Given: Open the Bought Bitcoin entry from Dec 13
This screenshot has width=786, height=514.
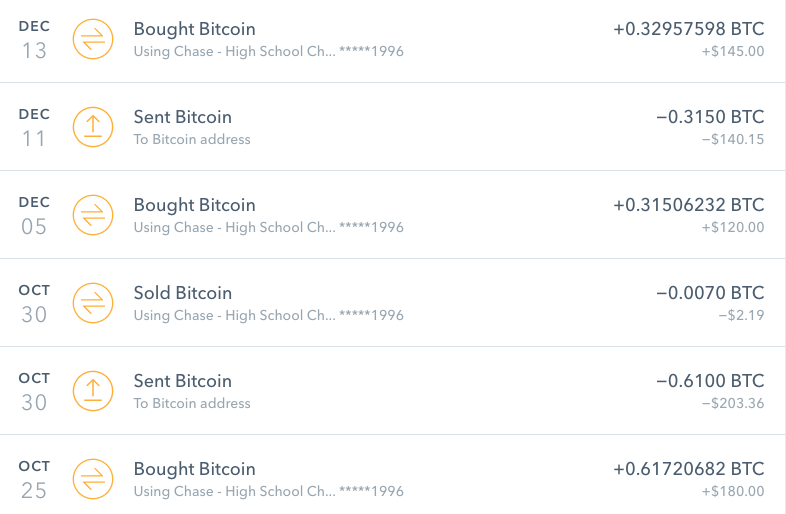Looking at the screenshot, I should coord(194,29).
